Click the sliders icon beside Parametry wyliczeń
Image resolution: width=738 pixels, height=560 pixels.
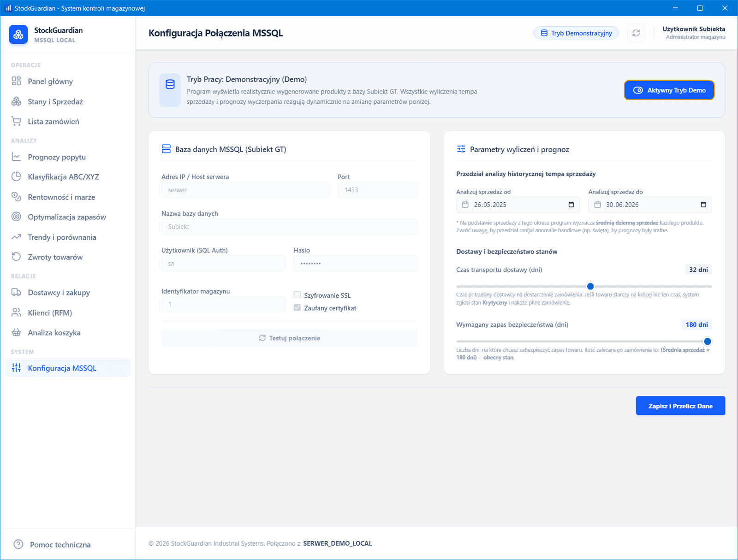tap(461, 149)
